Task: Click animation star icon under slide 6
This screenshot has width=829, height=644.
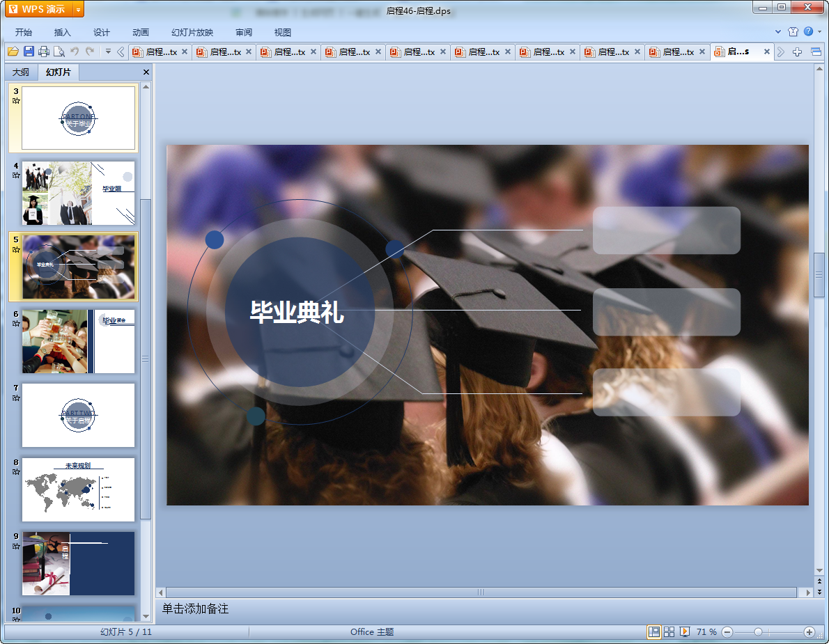Action: pyautogui.click(x=16, y=324)
